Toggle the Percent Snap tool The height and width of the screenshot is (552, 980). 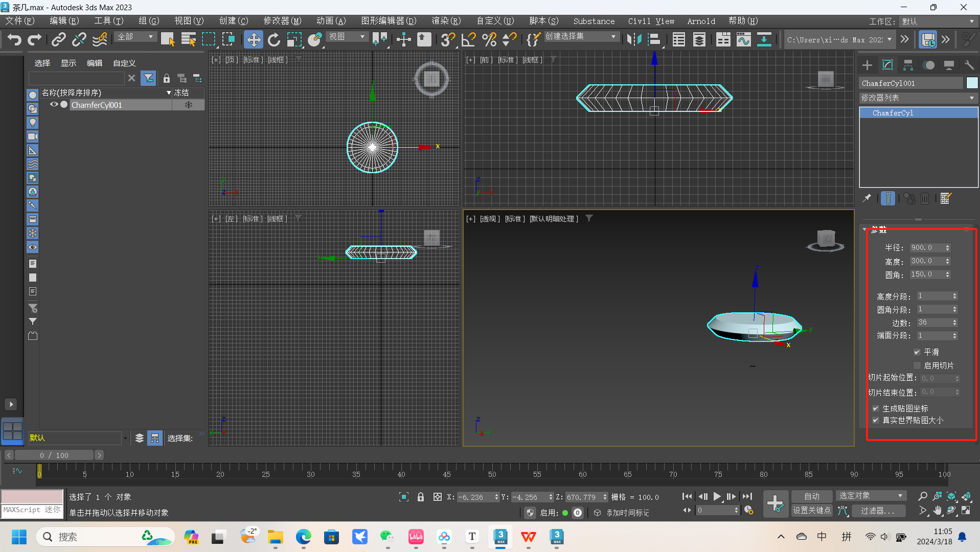point(489,39)
